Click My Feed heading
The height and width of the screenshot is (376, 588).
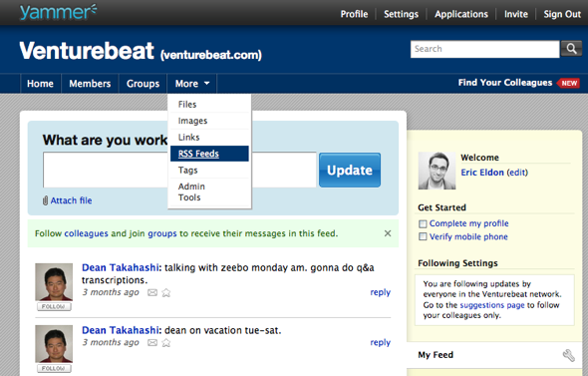click(x=436, y=355)
